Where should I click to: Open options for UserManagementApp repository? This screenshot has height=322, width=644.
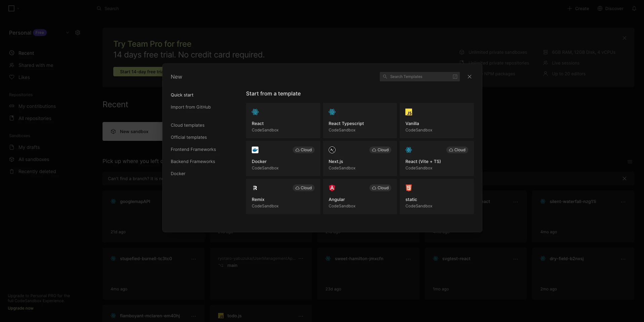click(x=301, y=258)
